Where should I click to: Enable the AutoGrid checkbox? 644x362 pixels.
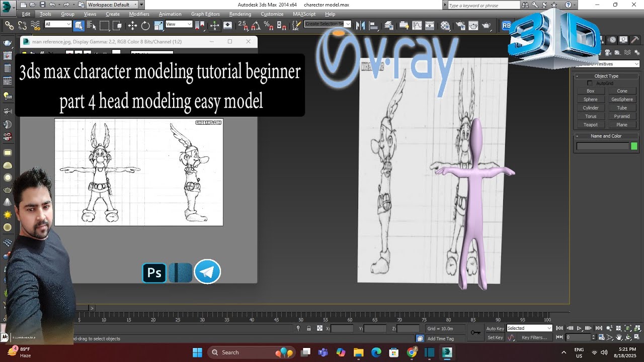(x=590, y=83)
